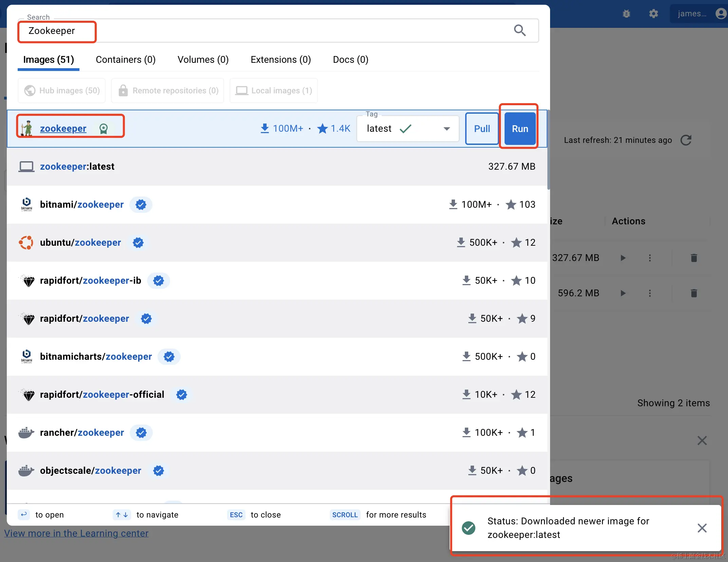Open the settings gear icon
The width and height of the screenshot is (728, 562).
click(653, 14)
